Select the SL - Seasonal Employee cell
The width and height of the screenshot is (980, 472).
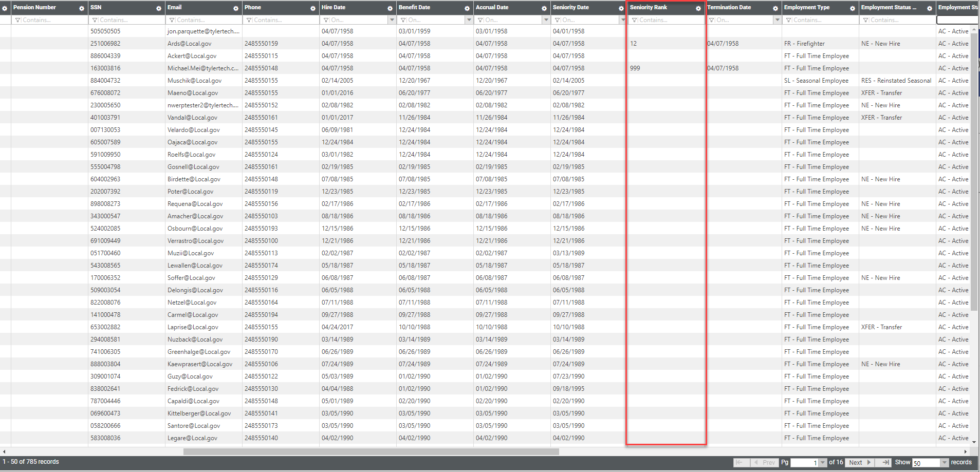817,81
